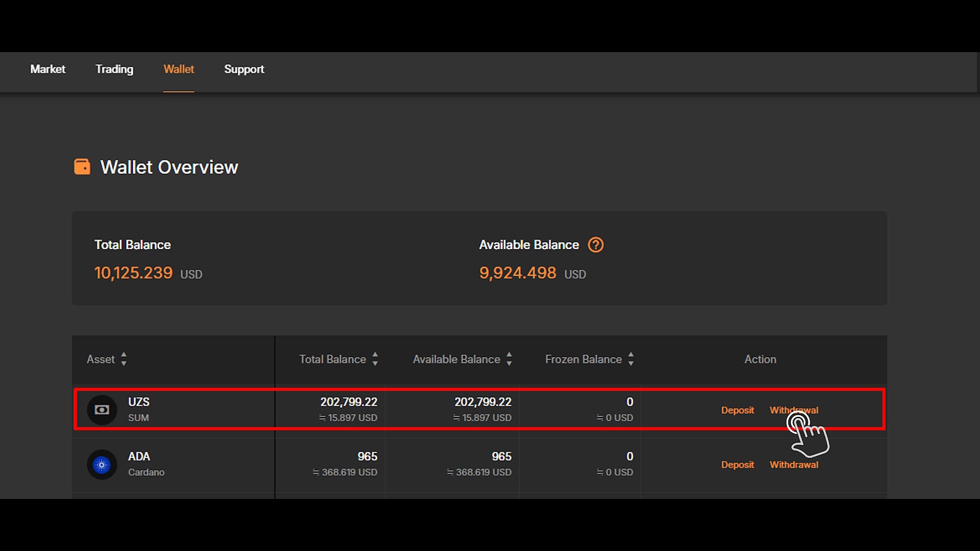Click Withdrawal in the ADA row

click(794, 465)
